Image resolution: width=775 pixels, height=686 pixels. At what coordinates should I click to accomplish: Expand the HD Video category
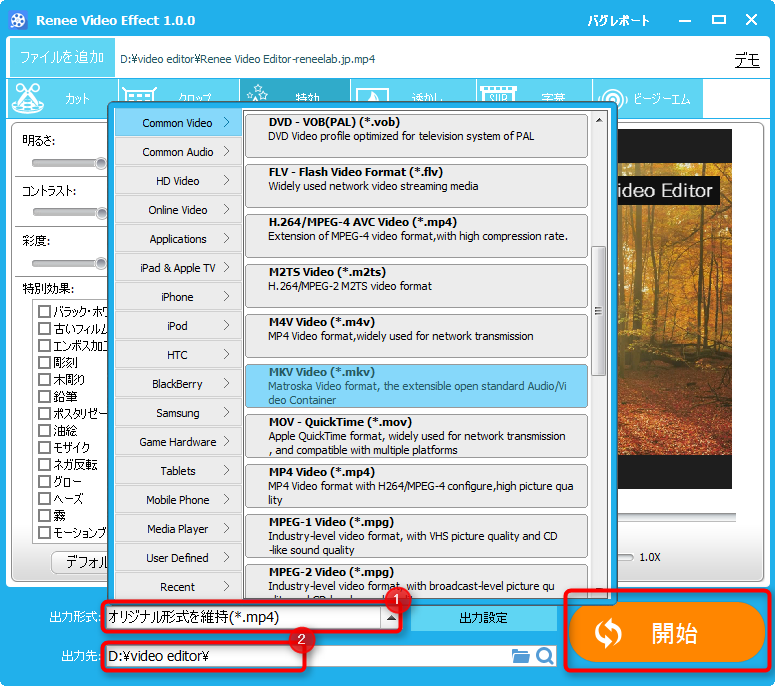[x=178, y=181]
